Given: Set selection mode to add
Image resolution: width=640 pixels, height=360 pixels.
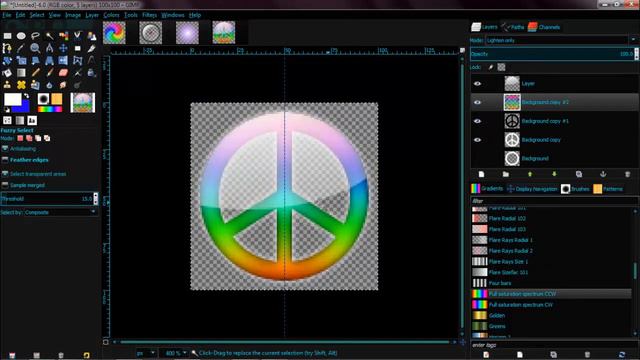Looking at the screenshot, I should pos(29,138).
